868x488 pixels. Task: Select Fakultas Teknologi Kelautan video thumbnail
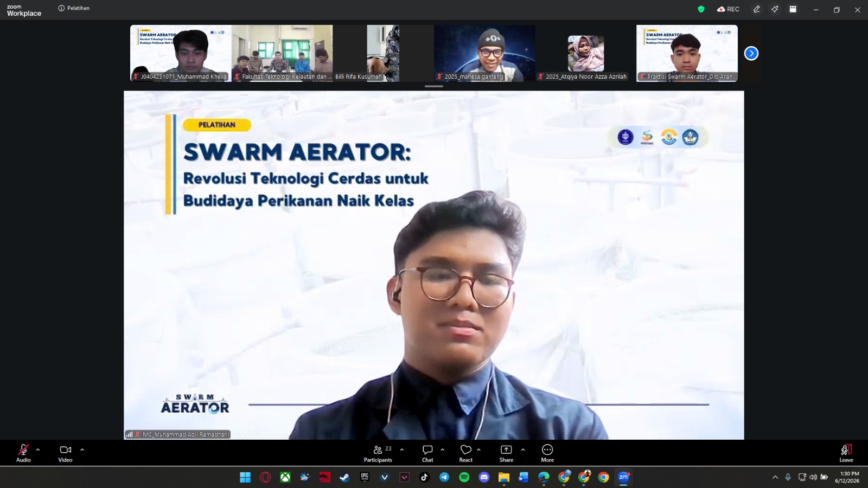282,53
